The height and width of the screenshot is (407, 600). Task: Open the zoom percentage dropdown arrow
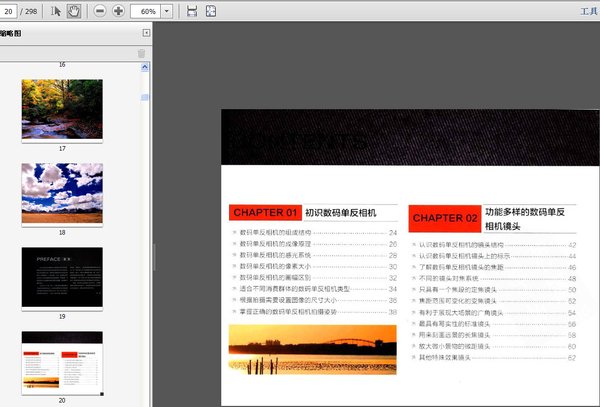165,10
